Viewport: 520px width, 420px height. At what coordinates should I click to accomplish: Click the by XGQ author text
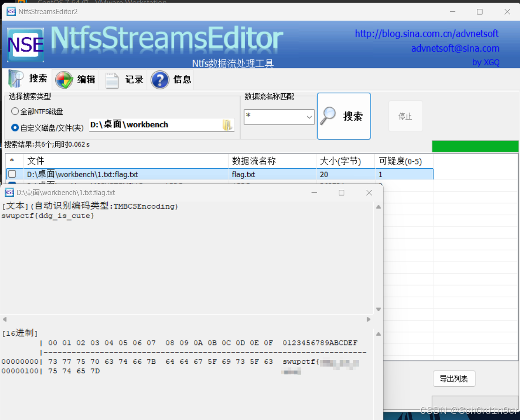(x=485, y=62)
